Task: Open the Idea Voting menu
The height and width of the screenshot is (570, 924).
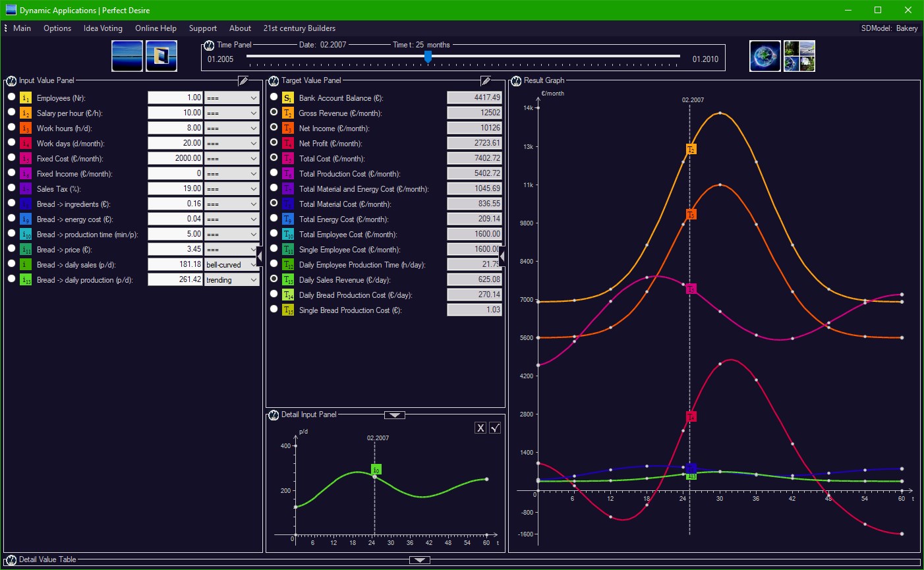Action: point(103,28)
